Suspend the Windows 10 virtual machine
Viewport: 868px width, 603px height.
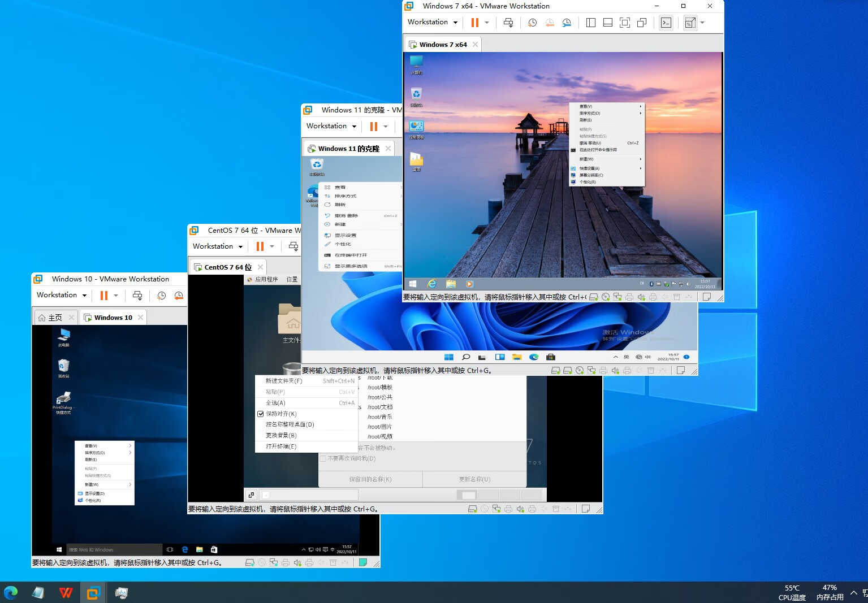[x=104, y=295]
